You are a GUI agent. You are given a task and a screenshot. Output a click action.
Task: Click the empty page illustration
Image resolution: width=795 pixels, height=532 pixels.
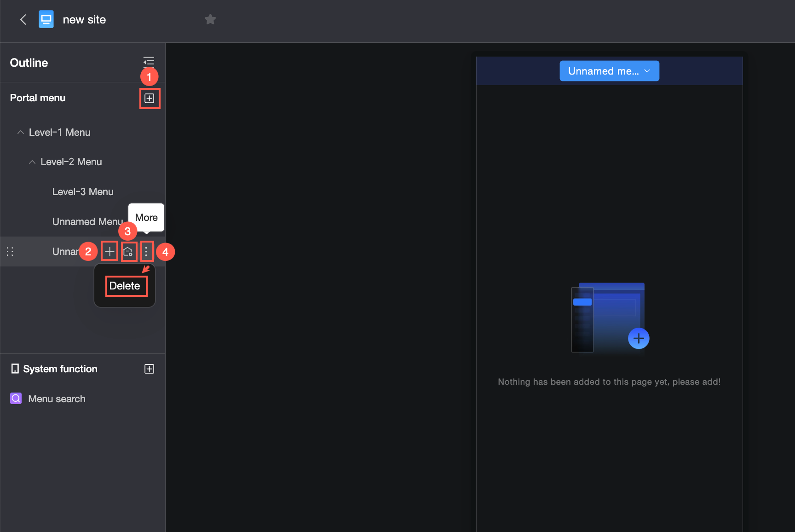(x=609, y=318)
